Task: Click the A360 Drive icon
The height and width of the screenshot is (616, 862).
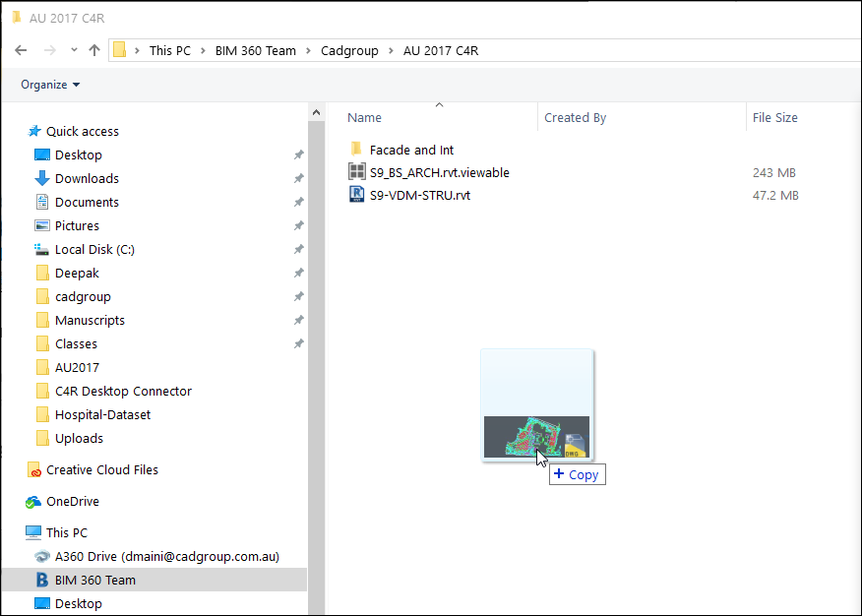Action: point(41,557)
